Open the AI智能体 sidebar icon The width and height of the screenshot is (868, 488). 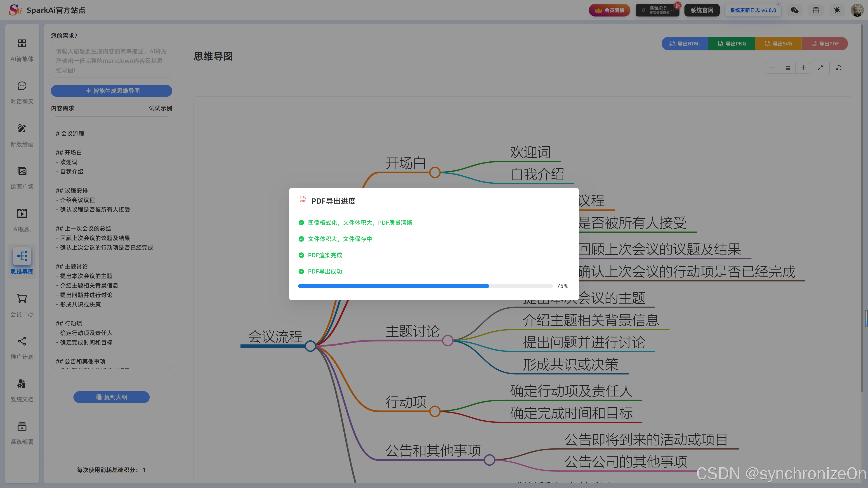pos(22,43)
